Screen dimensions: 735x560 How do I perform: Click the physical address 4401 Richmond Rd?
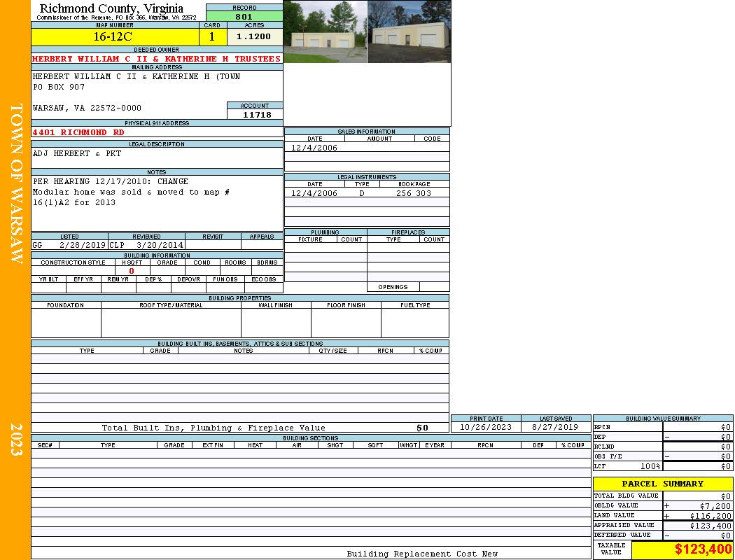pos(78,132)
